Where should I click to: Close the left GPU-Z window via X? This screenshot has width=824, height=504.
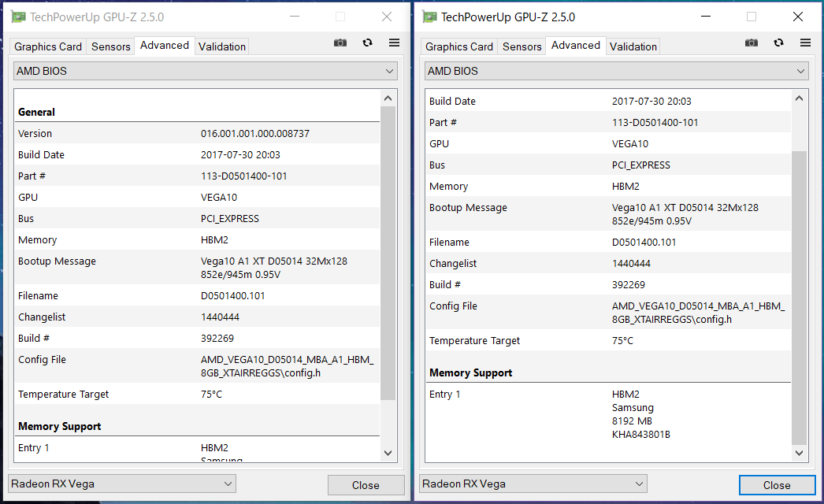click(x=387, y=17)
